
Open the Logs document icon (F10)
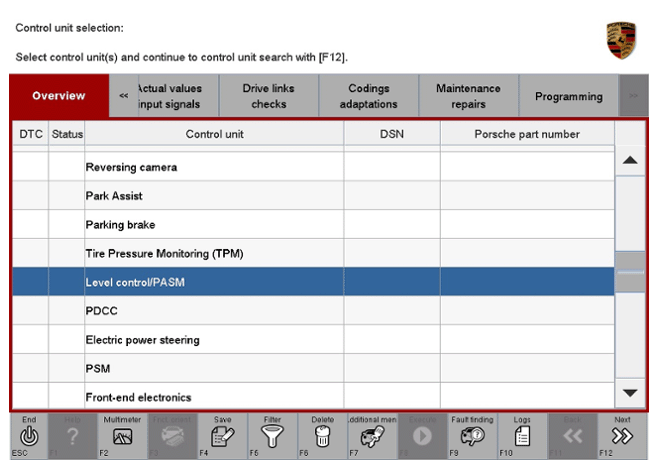522,436
